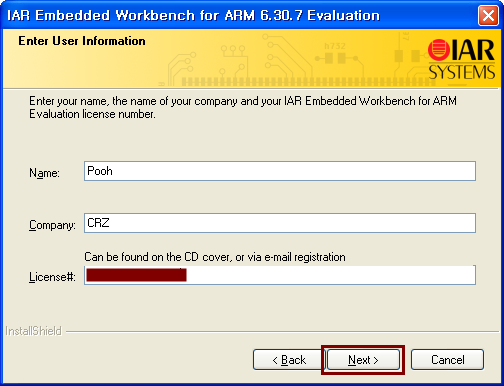Focus the License# input field

coord(280,275)
